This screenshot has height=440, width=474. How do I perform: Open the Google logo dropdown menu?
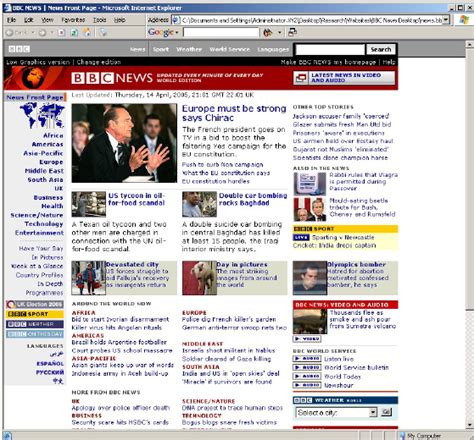pyautogui.click(x=177, y=33)
